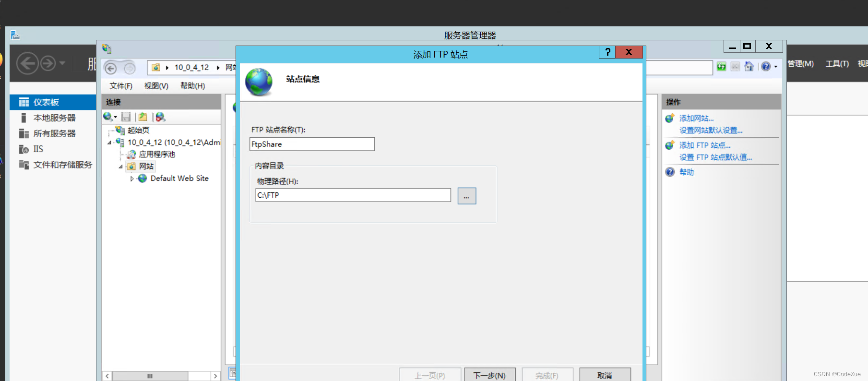
Task: Select Default Web Site in the tree
Action: click(x=179, y=179)
